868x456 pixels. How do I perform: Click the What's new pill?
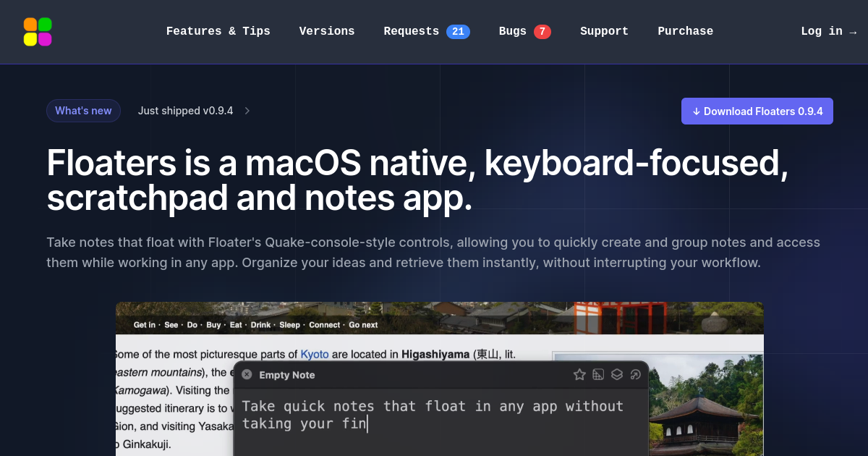click(x=83, y=111)
